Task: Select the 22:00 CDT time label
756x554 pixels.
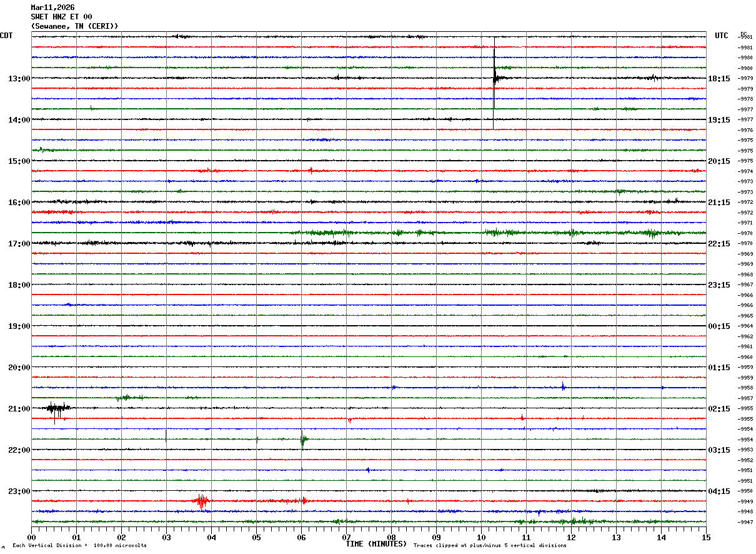Action: 19,450
